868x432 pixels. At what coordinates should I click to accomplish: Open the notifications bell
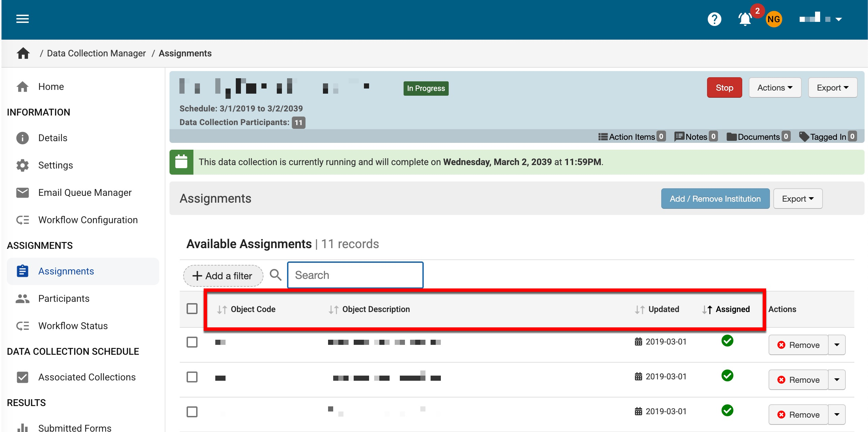point(745,19)
